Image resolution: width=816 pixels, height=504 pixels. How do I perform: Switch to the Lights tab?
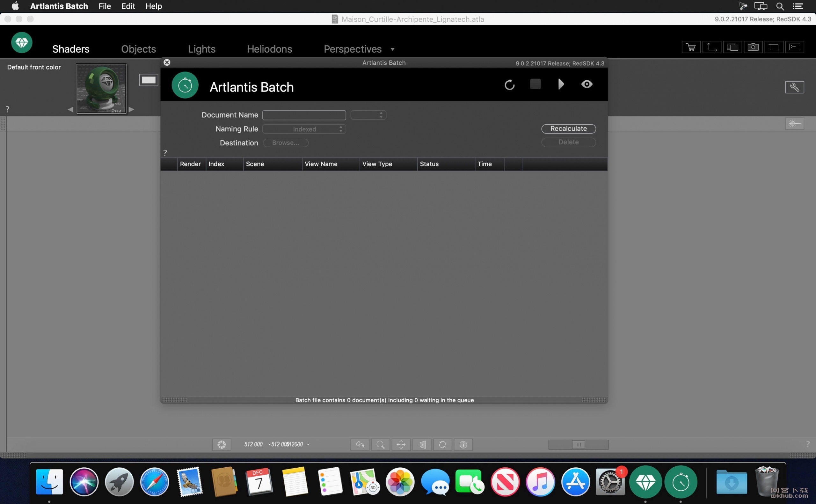point(201,49)
